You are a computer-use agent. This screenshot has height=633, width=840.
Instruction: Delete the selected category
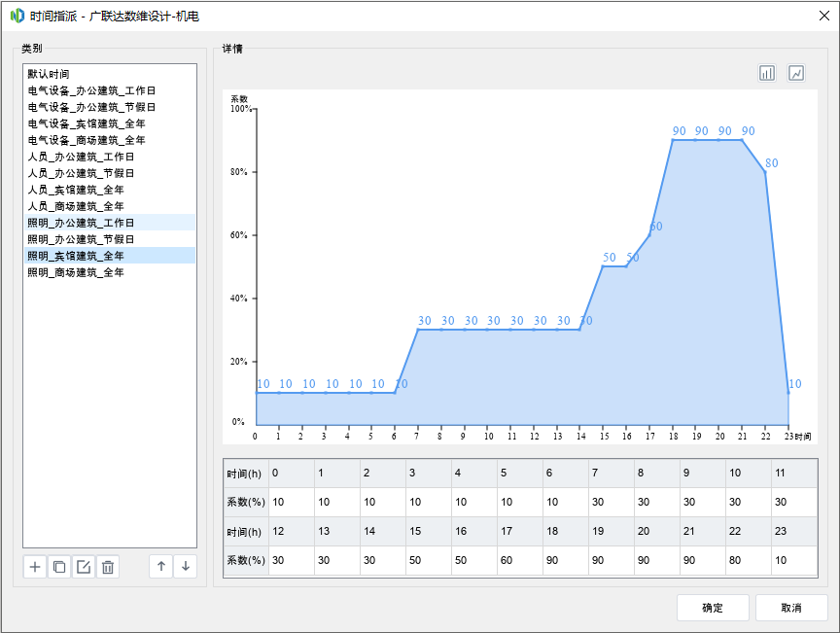[x=108, y=567]
